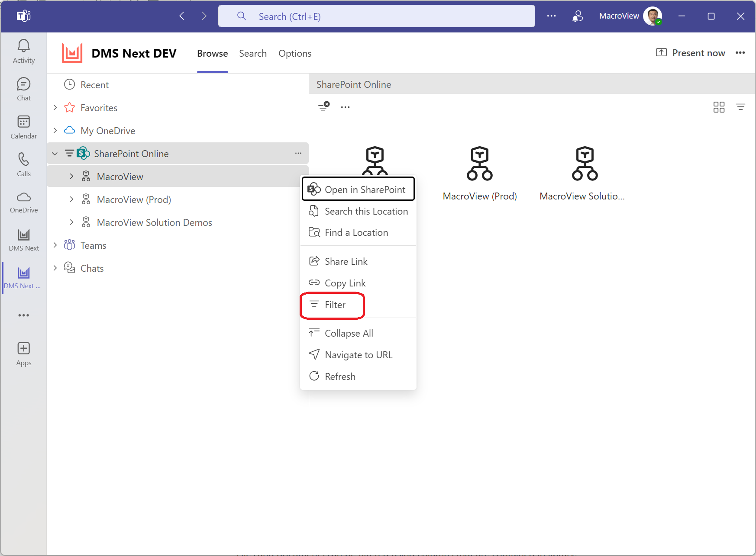The width and height of the screenshot is (756, 556).
Task: Choose Copy Link from the context menu
Action: coord(358,283)
